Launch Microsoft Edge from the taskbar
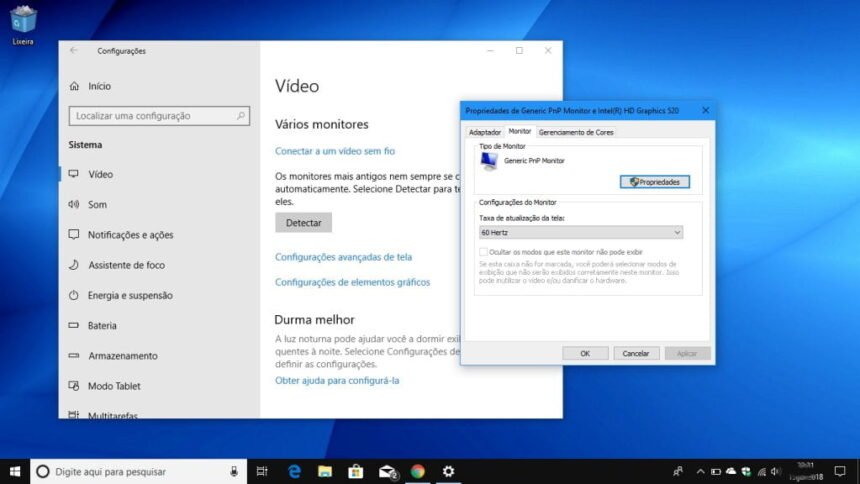 point(294,471)
